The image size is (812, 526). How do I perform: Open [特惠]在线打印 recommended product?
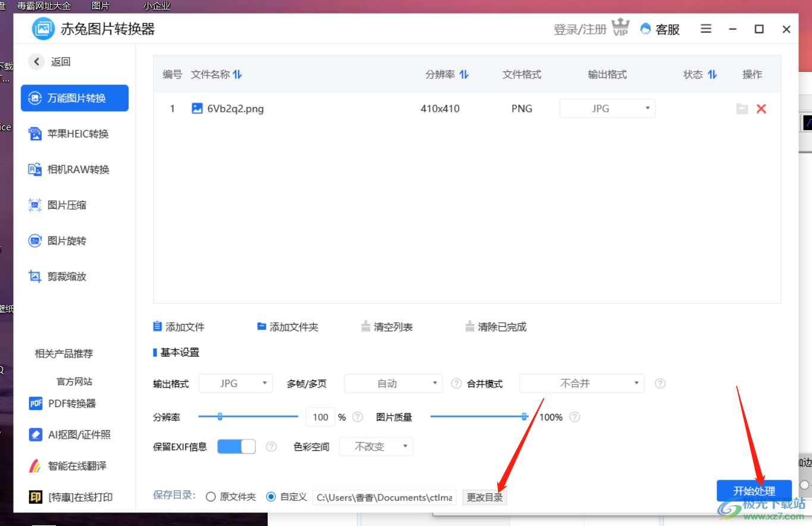coord(71,497)
